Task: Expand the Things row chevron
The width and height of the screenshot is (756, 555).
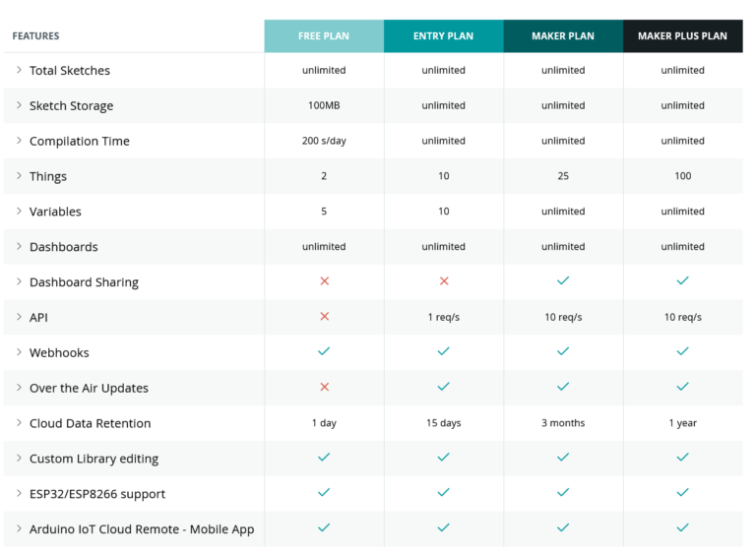Action: [x=19, y=176]
